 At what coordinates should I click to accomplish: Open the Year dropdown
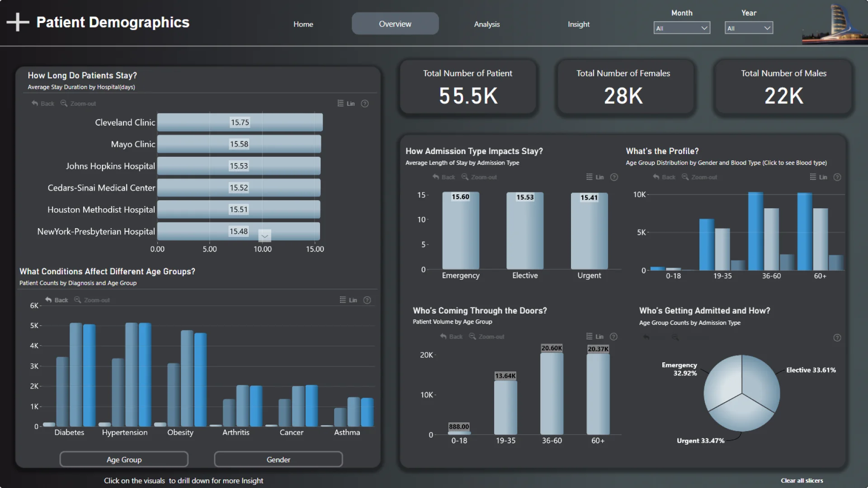pyautogui.click(x=748, y=28)
